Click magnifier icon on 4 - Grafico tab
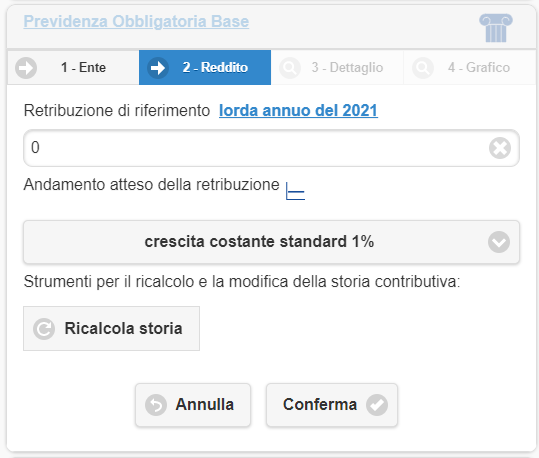Screen dimensions: 539x458 click(422, 68)
